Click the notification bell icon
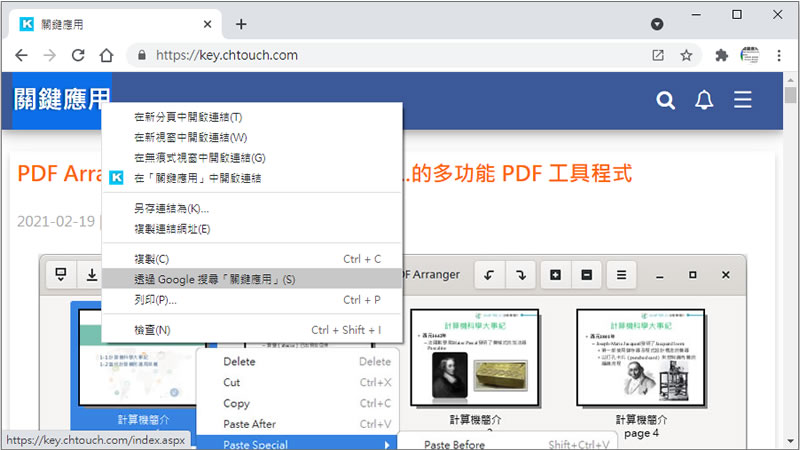Screen dimensions: 800x450 [704, 100]
